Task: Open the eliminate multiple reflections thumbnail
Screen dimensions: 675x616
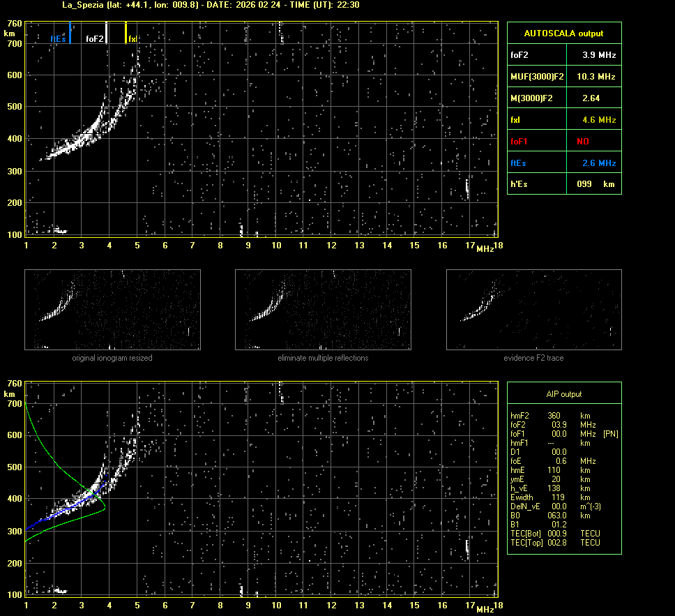Action: (x=323, y=310)
